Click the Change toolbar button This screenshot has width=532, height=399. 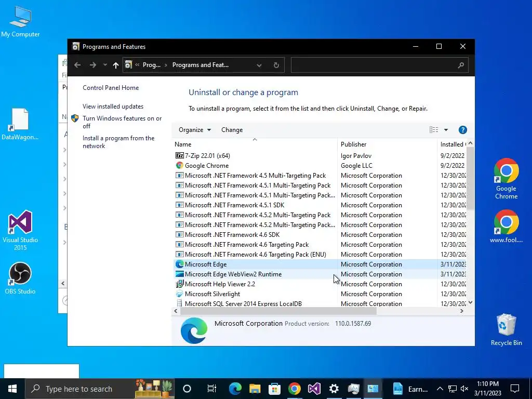click(x=232, y=129)
